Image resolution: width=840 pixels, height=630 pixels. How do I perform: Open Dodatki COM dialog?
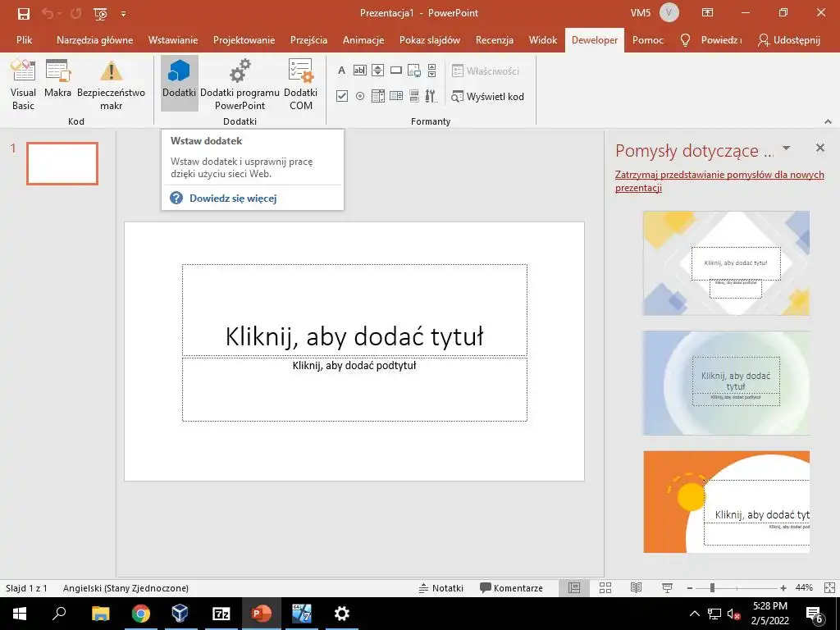[300, 84]
